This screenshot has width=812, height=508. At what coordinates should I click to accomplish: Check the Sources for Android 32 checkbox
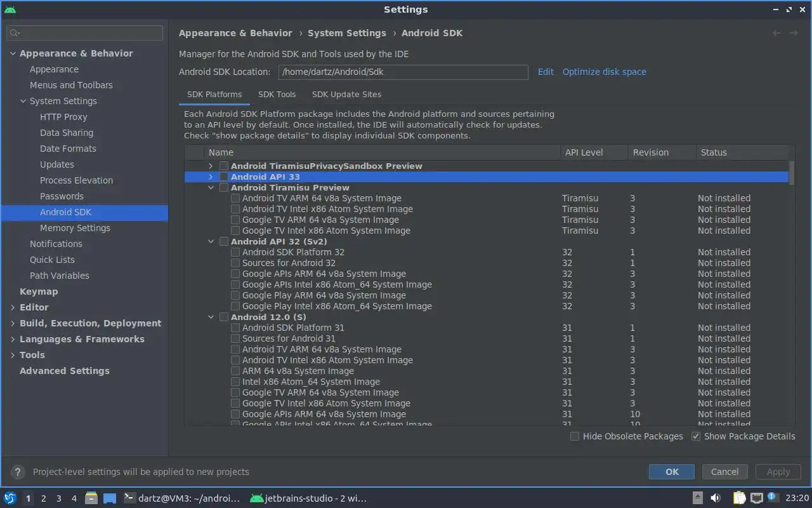click(x=235, y=264)
